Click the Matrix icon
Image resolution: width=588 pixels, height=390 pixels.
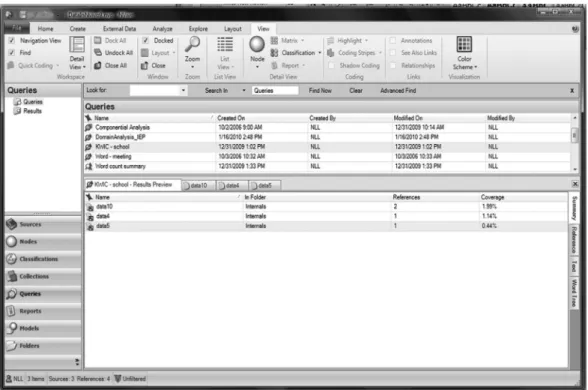pyautogui.click(x=274, y=40)
